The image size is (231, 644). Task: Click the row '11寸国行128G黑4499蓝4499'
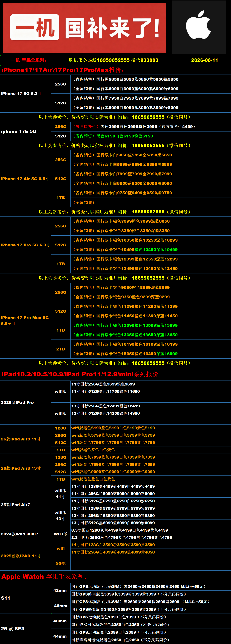(x=151, y=486)
